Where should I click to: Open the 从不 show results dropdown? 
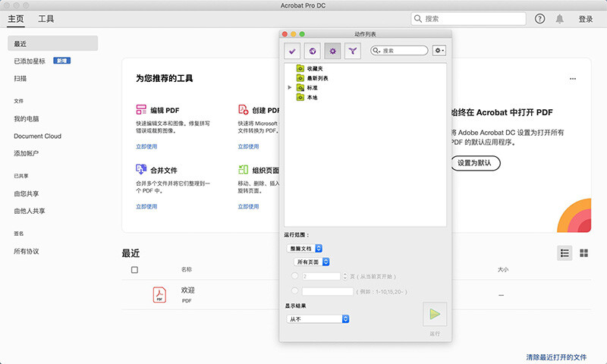318,318
